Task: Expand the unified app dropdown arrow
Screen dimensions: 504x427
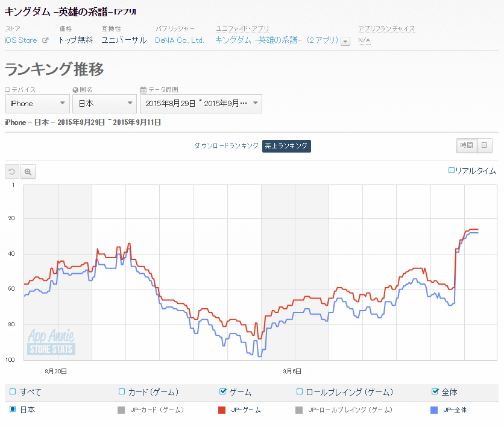Action: [x=345, y=42]
